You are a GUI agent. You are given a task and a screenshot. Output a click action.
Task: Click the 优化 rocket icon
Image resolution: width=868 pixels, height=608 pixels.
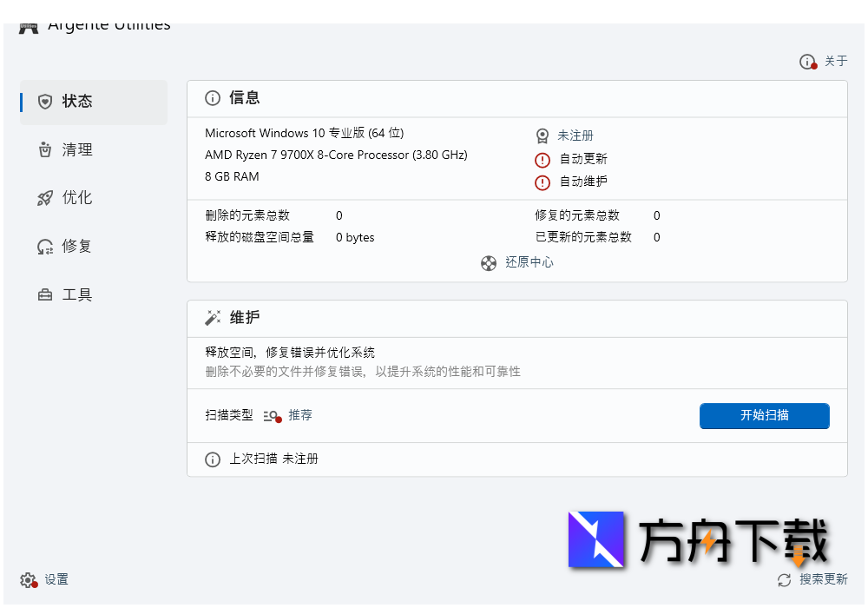(45, 198)
